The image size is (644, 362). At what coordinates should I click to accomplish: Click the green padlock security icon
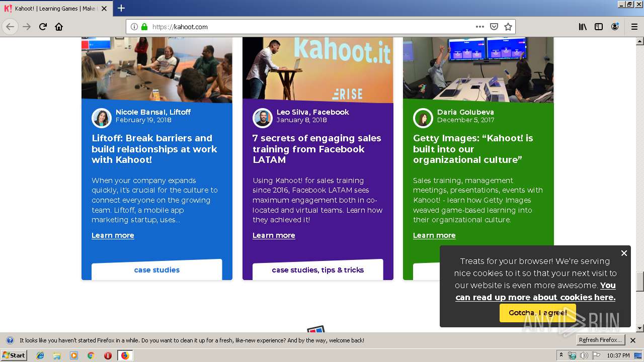144,27
